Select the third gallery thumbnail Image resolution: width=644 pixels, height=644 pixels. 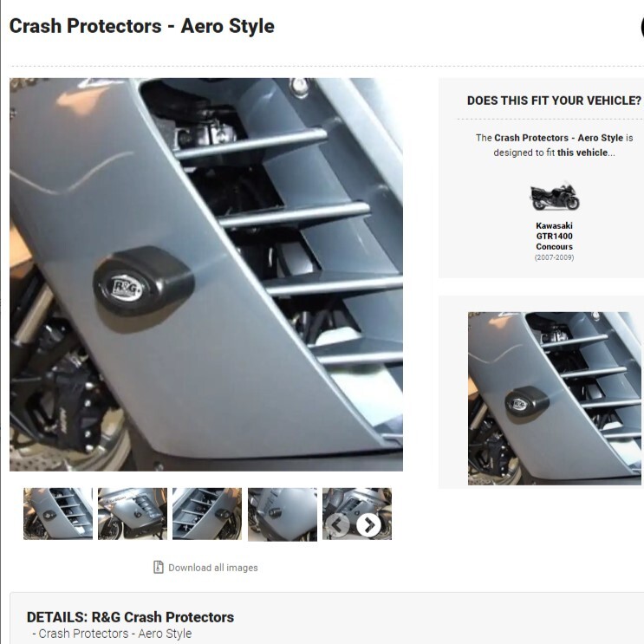tap(207, 514)
